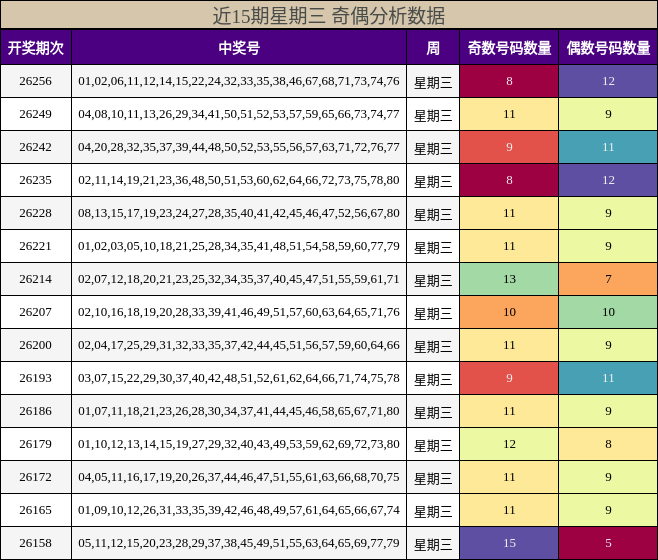Select period number 26228

pyautogui.click(x=36, y=213)
